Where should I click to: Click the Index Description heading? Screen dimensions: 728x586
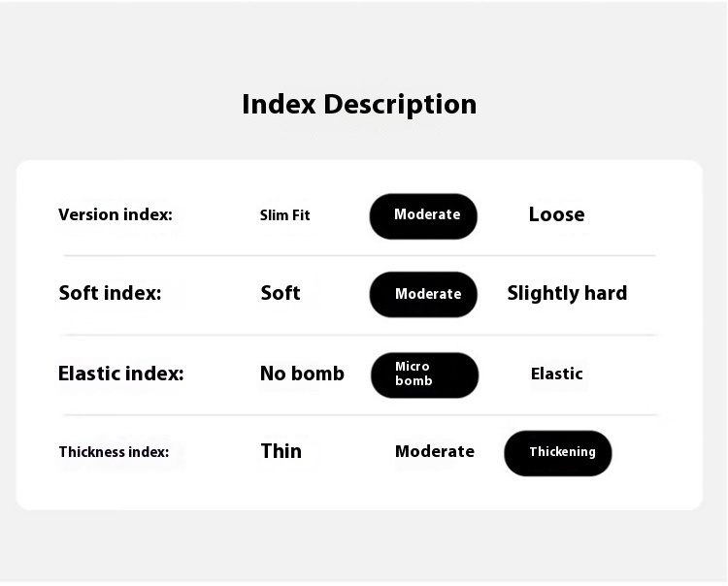pyautogui.click(x=359, y=105)
